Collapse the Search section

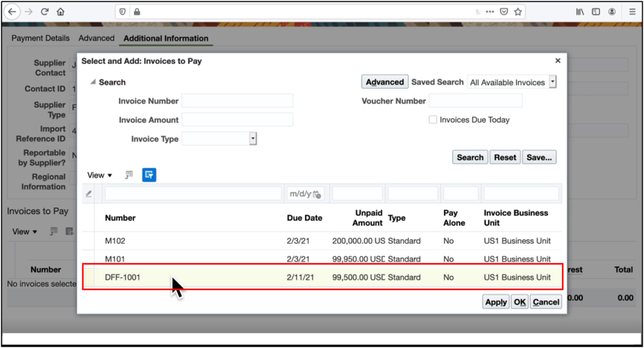[93, 82]
